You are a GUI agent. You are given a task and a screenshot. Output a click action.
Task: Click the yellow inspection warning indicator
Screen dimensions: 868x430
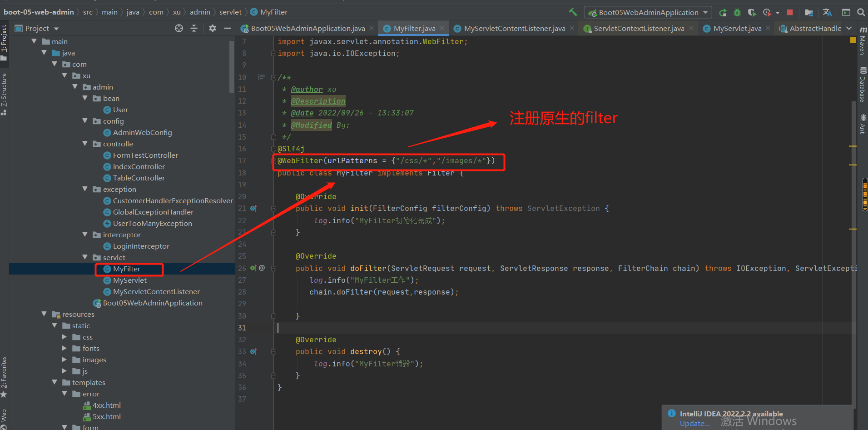click(853, 40)
